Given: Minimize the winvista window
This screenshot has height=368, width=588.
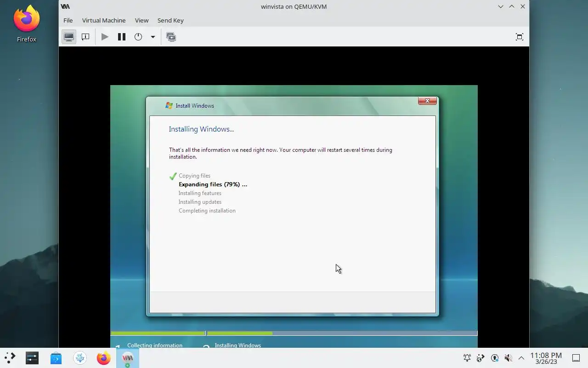Looking at the screenshot, I should click(x=501, y=6).
